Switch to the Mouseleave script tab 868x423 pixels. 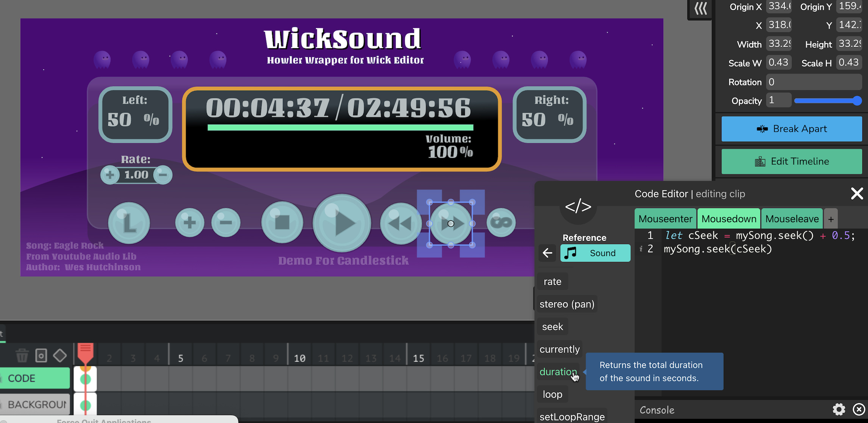pyautogui.click(x=792, y=219)
